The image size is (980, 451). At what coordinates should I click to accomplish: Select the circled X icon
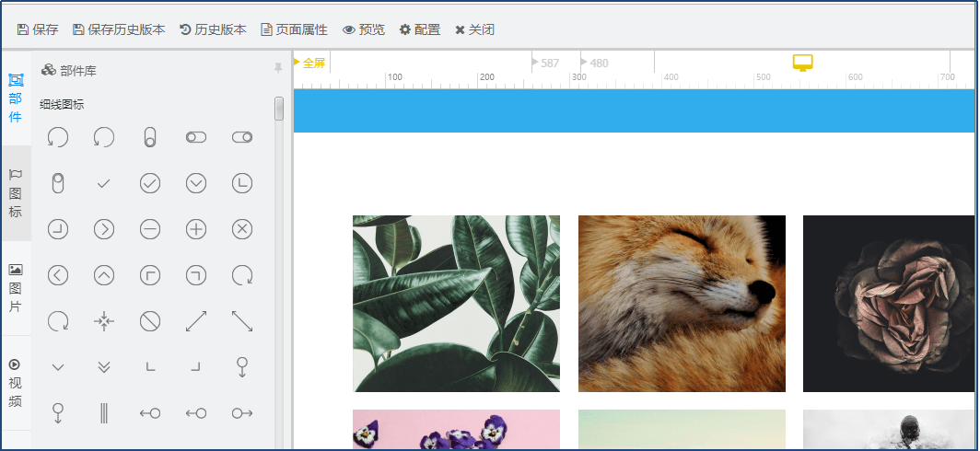(x=242, y=229)
